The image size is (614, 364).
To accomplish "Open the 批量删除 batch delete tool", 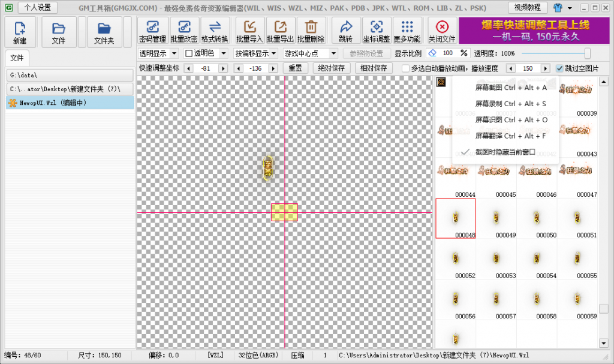I will (x=312, y=30).
